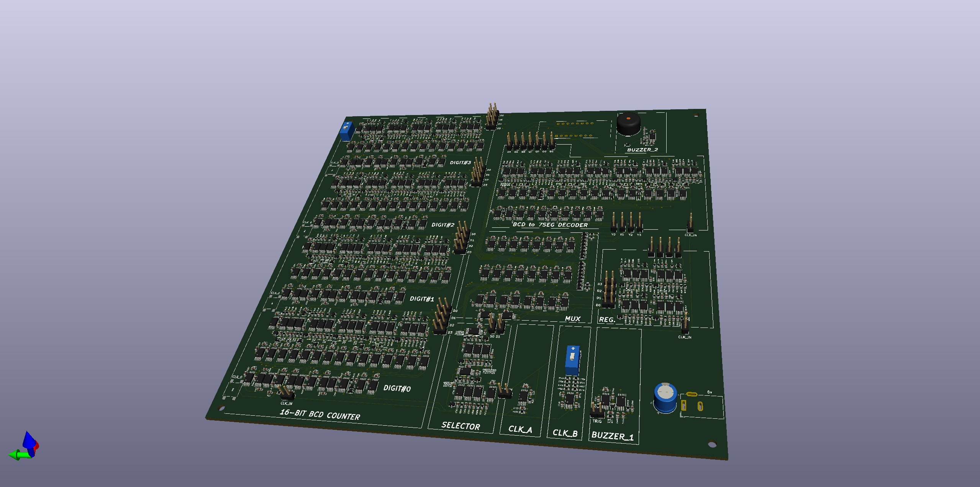
Task: Click the 'SELECTOR' silkscreen label
Action: click(461, 426)
